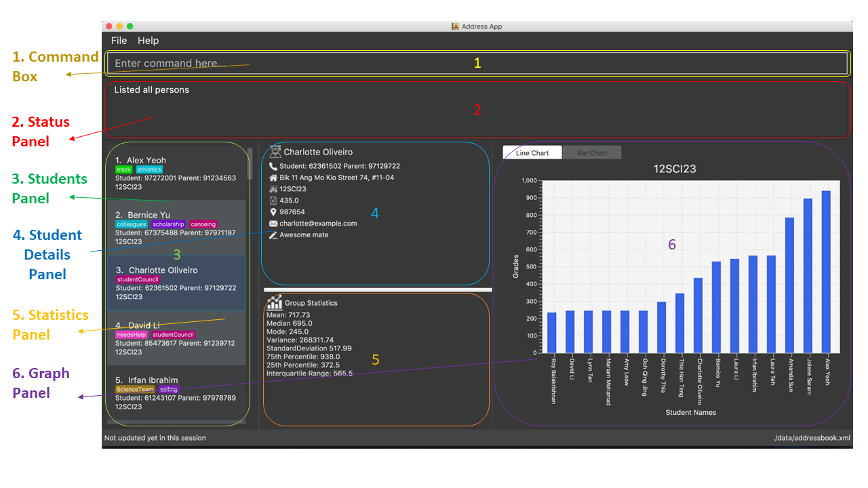The height and width of the screenshot is (488, 868).
Task: Click the 75th Percentile: 938.0 line
Action: pyautogui.click(x=303, y=357)
